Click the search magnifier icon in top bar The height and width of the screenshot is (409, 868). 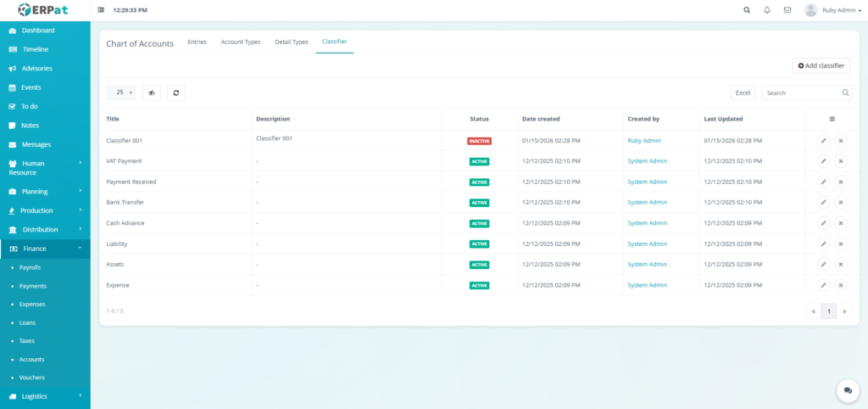click(746, 10)
